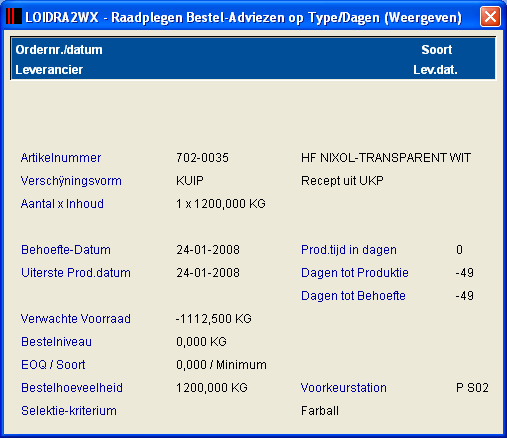Click the Ordernr./datum column header

[x=59, y=50]
